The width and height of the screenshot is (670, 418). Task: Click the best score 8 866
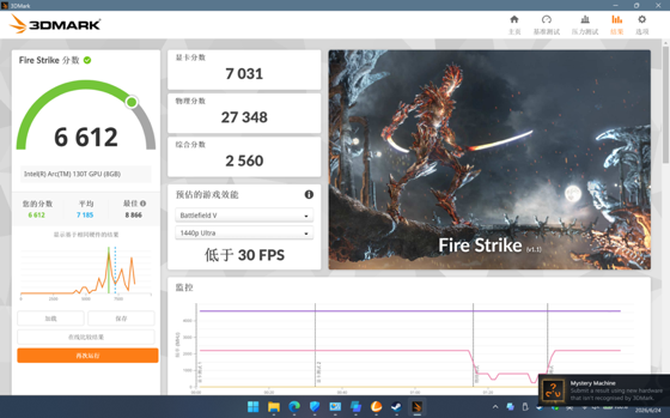click(133, 215)
